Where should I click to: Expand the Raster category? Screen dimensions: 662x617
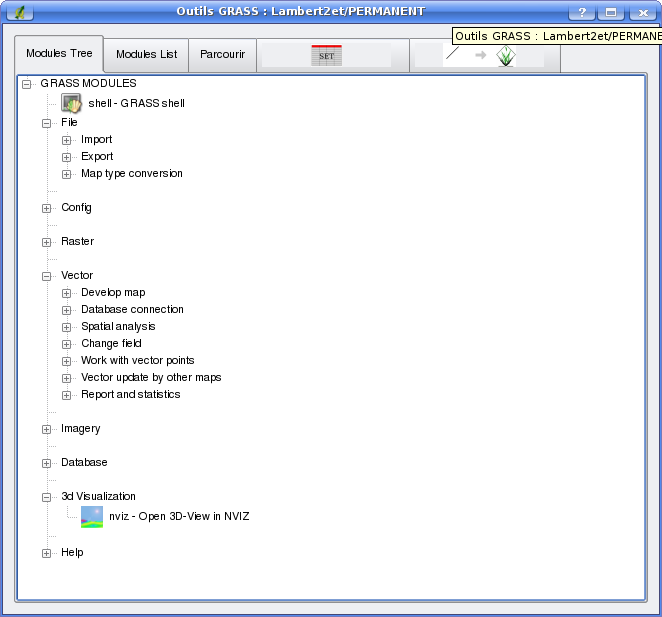[x=47, y=242]
